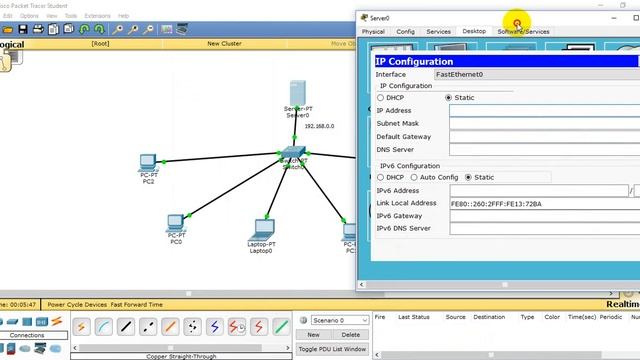Click the Server0 device on the canvas
640x360 pixels.
298,93
